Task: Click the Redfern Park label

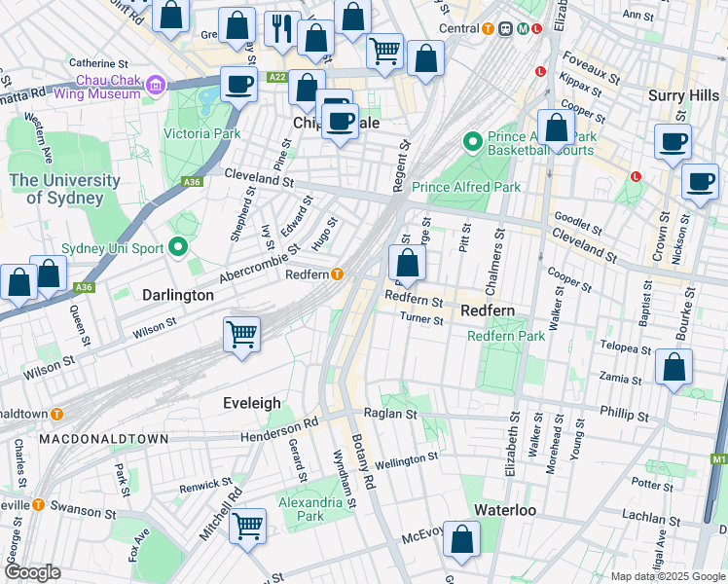Action: [506, 336]
